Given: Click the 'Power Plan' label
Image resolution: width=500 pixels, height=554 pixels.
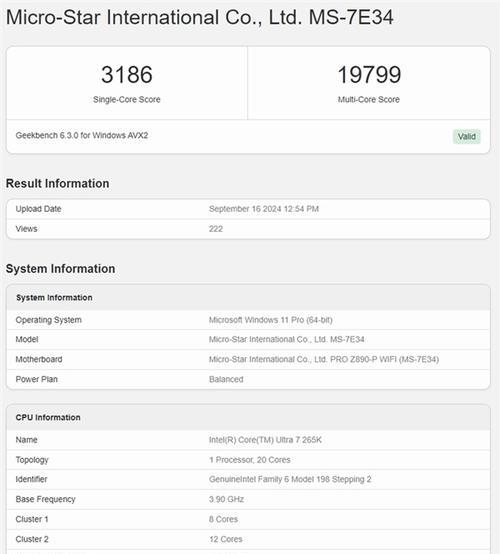Looking at the screenshot, I should (36, 379).
